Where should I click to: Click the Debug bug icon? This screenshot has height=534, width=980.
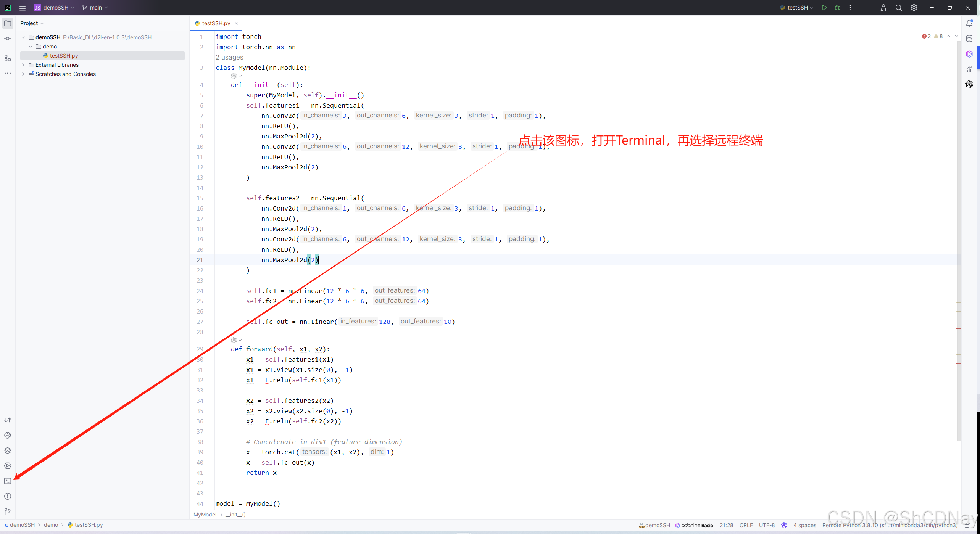(x=837, y=8)
